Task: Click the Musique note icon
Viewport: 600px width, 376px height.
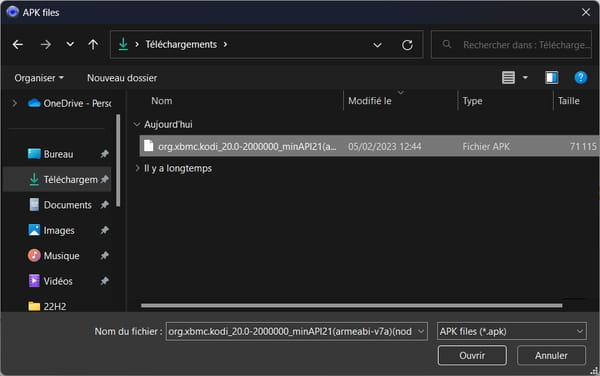Action: [34, 255]
